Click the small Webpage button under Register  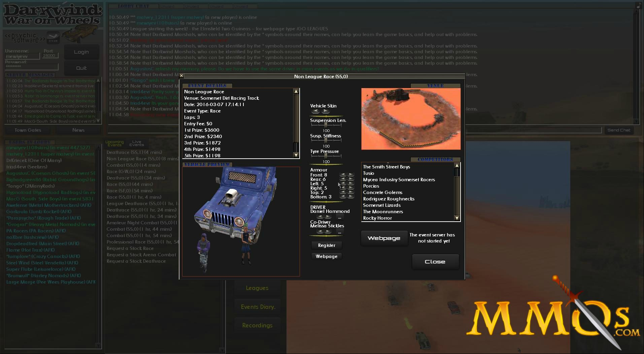(x=327, y=256)
